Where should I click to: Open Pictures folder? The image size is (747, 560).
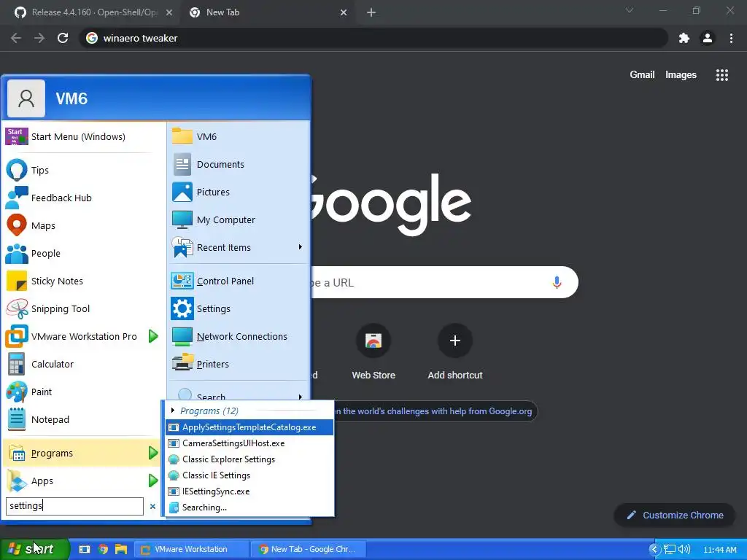239,192
